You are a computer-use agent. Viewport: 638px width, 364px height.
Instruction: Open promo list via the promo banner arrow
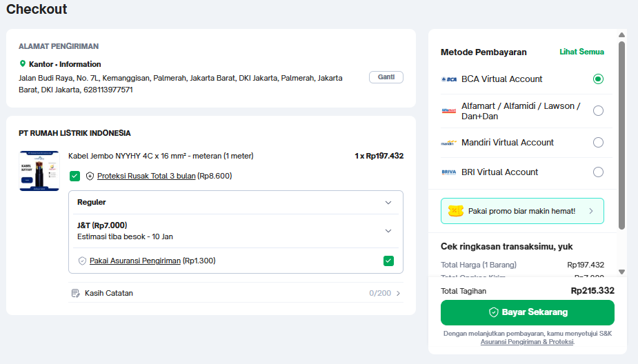point(591,211)
